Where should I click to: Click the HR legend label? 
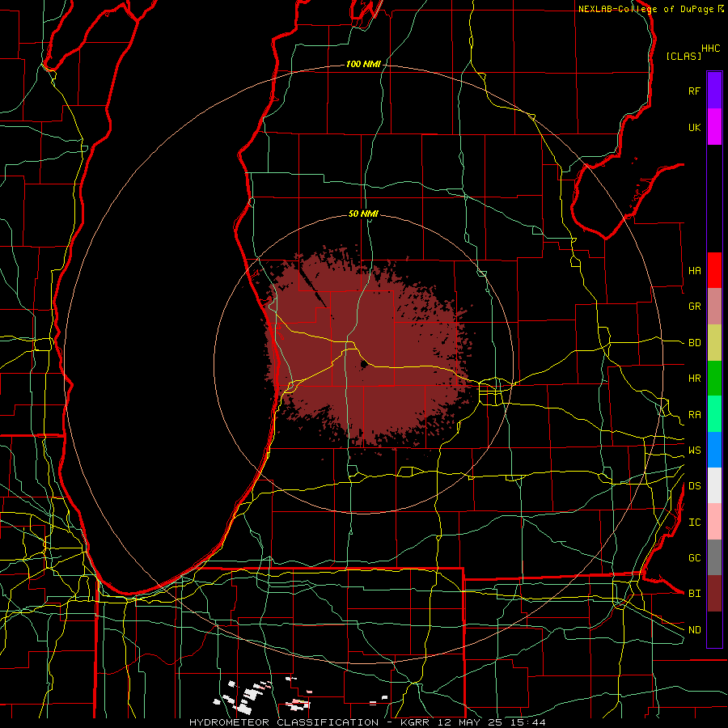click(x=694, y=379)
